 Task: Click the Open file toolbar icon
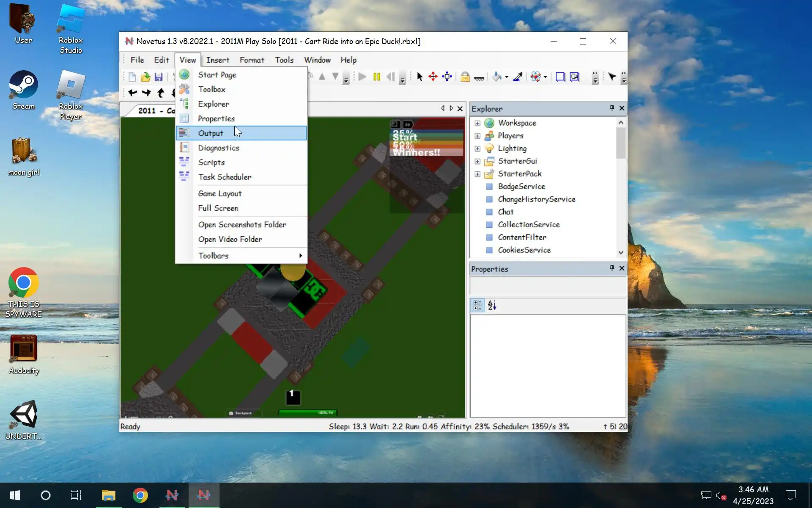(145, 77)
